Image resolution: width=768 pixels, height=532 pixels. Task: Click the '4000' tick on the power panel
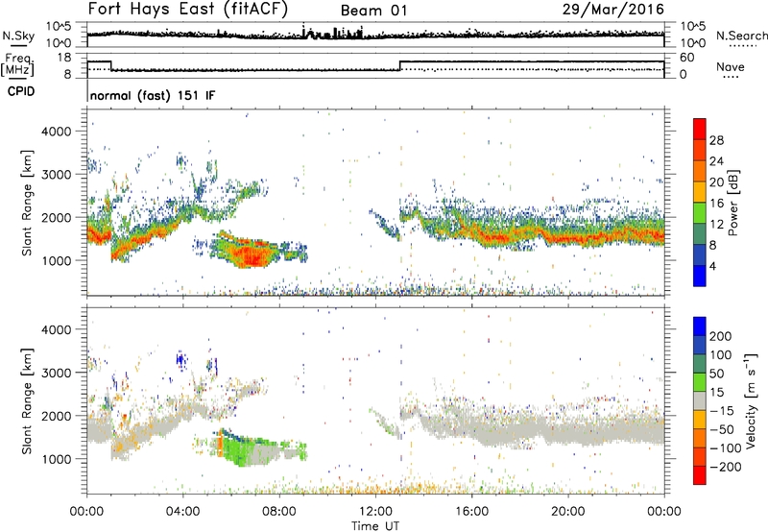(57, 132)
